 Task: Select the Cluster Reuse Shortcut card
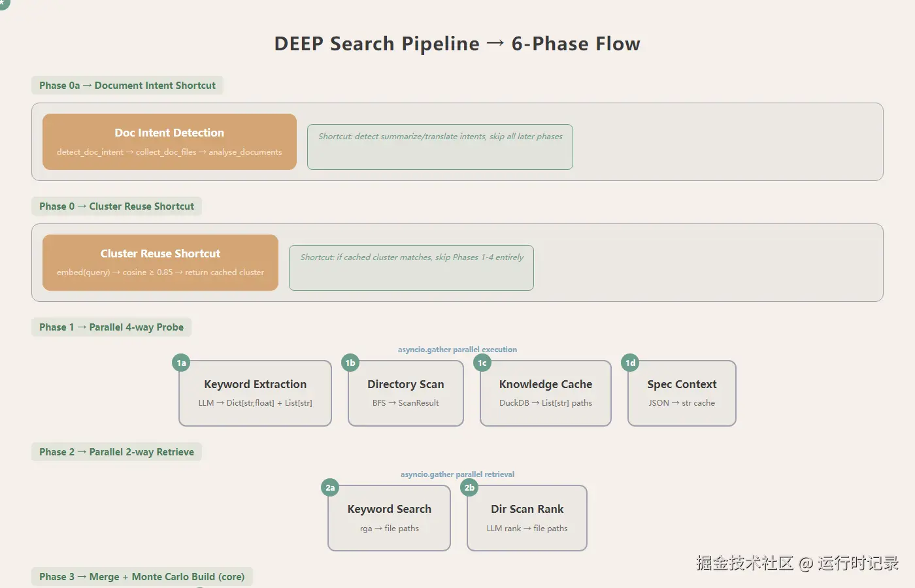click(x=160, y=263)
